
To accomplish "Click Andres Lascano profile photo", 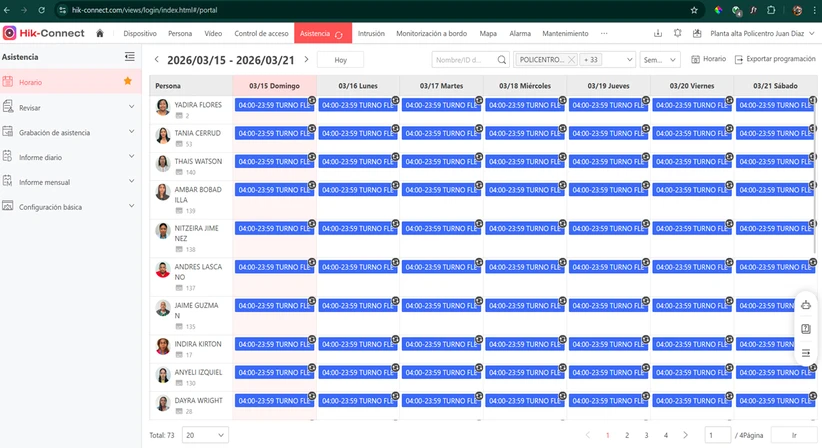I will (x=163, y=269).
